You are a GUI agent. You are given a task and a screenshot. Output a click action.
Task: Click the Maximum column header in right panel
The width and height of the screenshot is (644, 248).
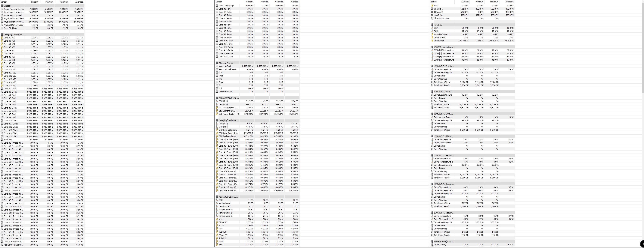click(x=494, y=2)
